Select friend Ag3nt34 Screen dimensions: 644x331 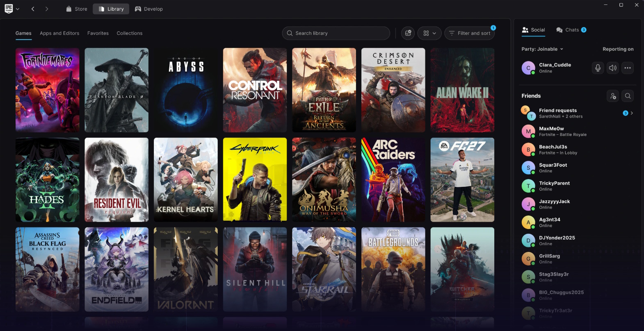click(x=577, y=222)
